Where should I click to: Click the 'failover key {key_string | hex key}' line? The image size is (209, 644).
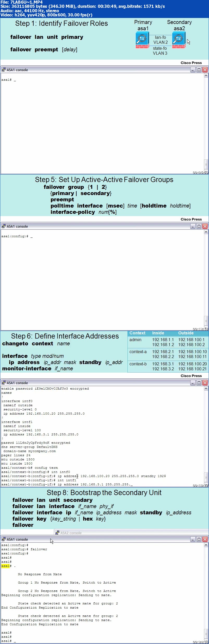click(59, 519)
